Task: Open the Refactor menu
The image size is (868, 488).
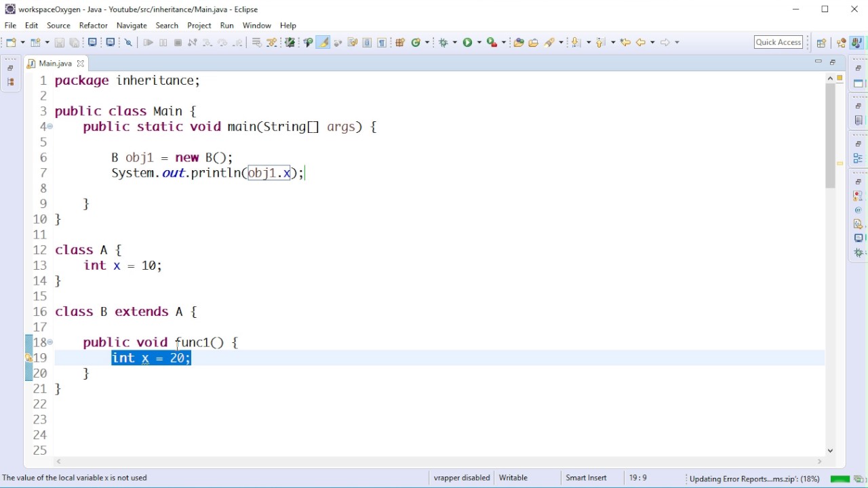Action: pos(94,26)
